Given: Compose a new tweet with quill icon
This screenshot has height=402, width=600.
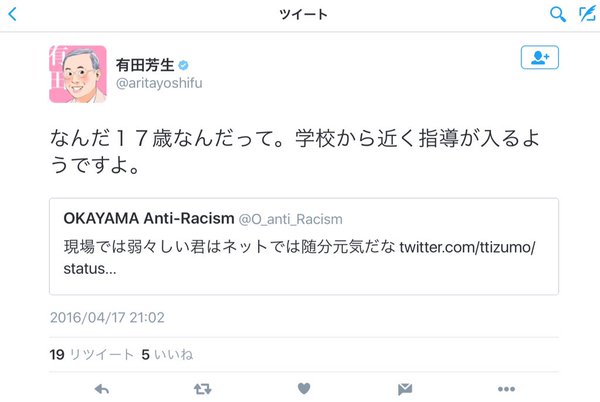Looking at the screenshot, I should pyautogui.click(x=587, y=14).
